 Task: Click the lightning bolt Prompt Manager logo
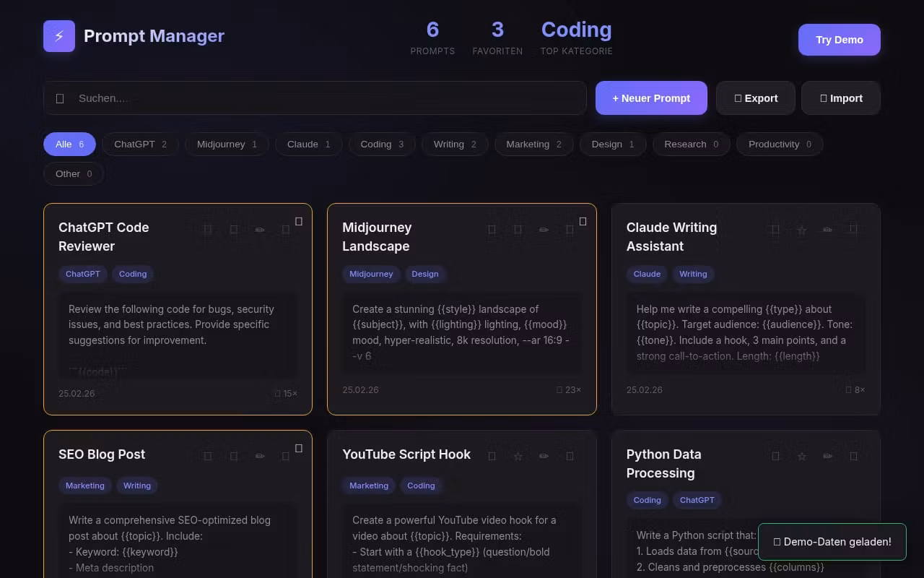(x=59, y=36)
